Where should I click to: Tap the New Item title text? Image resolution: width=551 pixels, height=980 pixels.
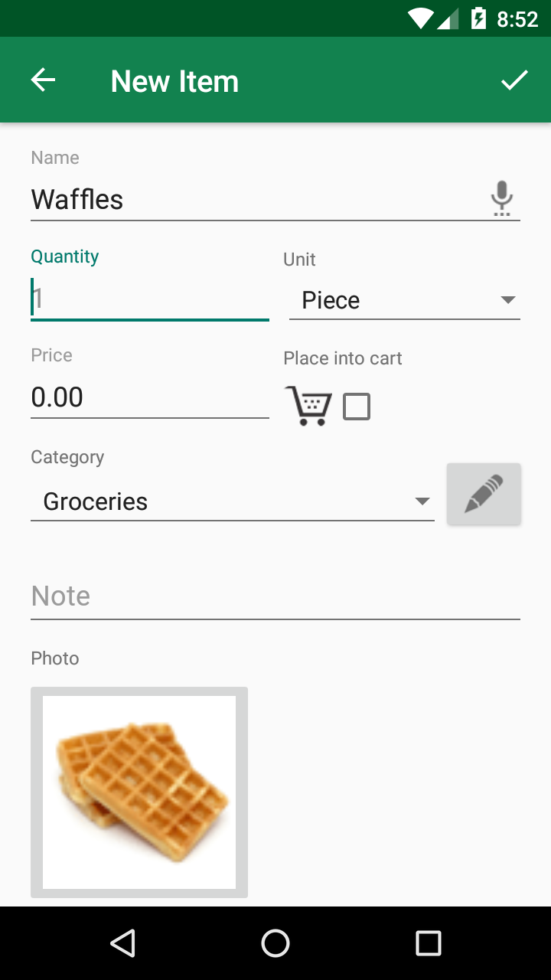pyautogui.click(x=174, y=81)
